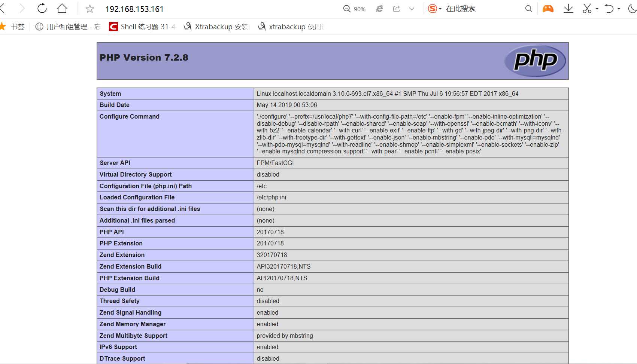The image size is (637, 364).
Task: Switch to IE compatibility mode icon
Action: [379, 9]
